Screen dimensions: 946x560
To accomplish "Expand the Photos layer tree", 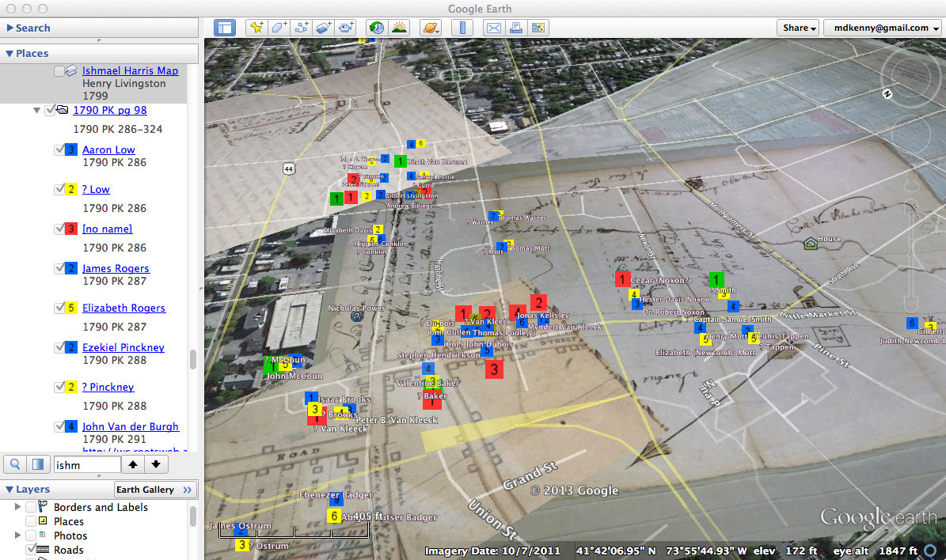I will [x=18, y=535].
